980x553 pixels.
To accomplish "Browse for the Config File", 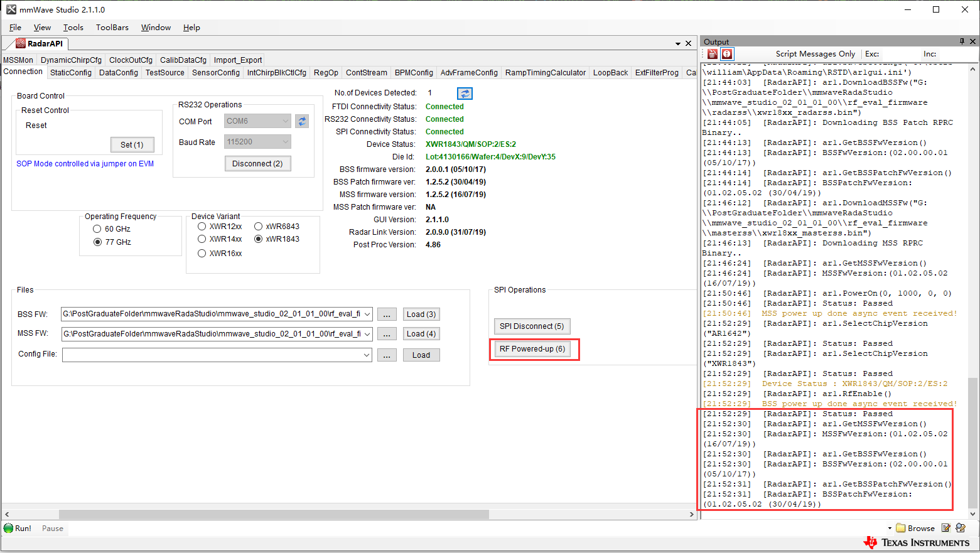I will pyautogui.click(x=387, y=355).
